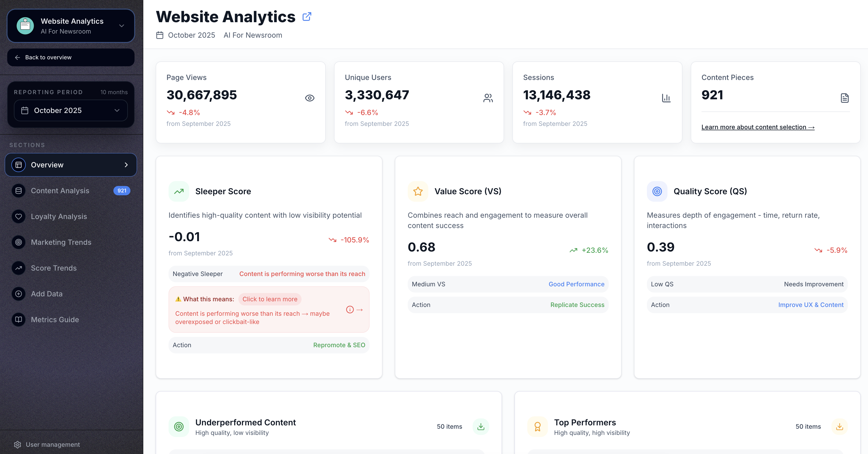868x454 pixels.
Task: Click the external link icon next to Website Analytics
Action: [307, 17]
